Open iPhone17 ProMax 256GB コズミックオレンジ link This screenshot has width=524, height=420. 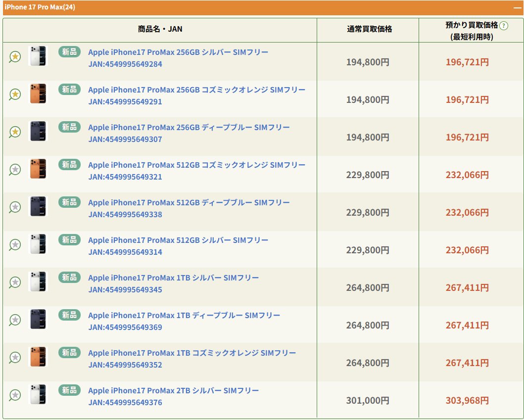pos(197,90)
